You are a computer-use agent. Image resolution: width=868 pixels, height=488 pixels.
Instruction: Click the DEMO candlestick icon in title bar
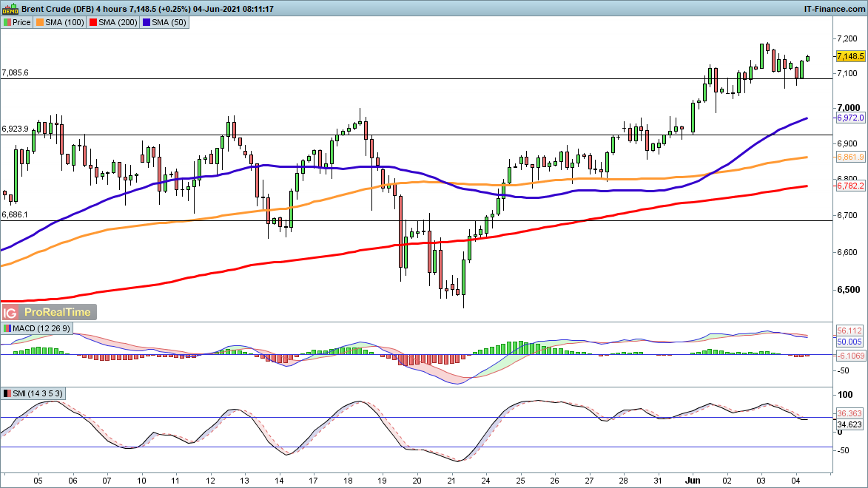pos(10,9)
